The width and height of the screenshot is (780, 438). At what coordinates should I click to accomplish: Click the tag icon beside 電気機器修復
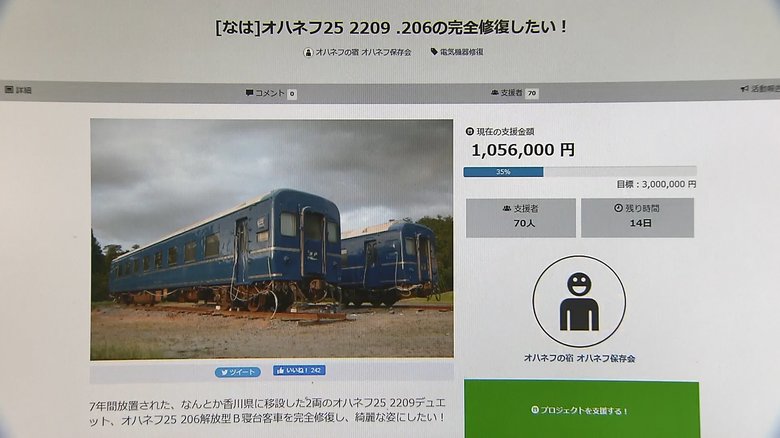point(434,51)
